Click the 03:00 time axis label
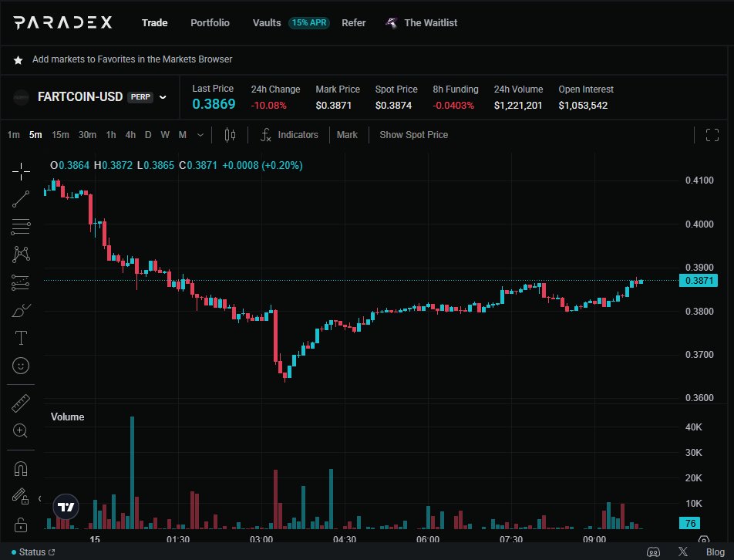The image size is (734, 560). (261, 539)
